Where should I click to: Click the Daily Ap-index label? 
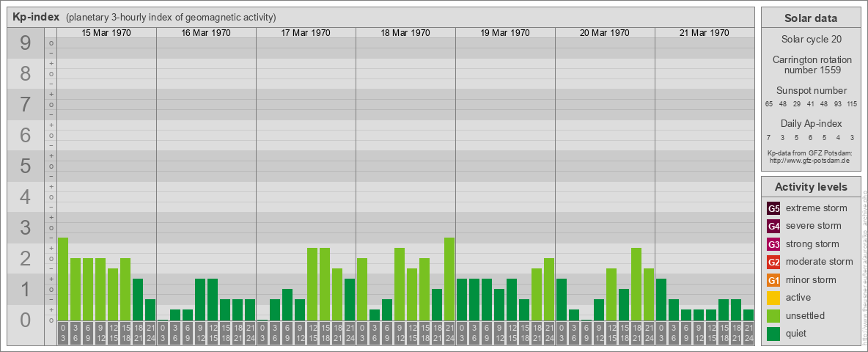click(x=811, y=123)
